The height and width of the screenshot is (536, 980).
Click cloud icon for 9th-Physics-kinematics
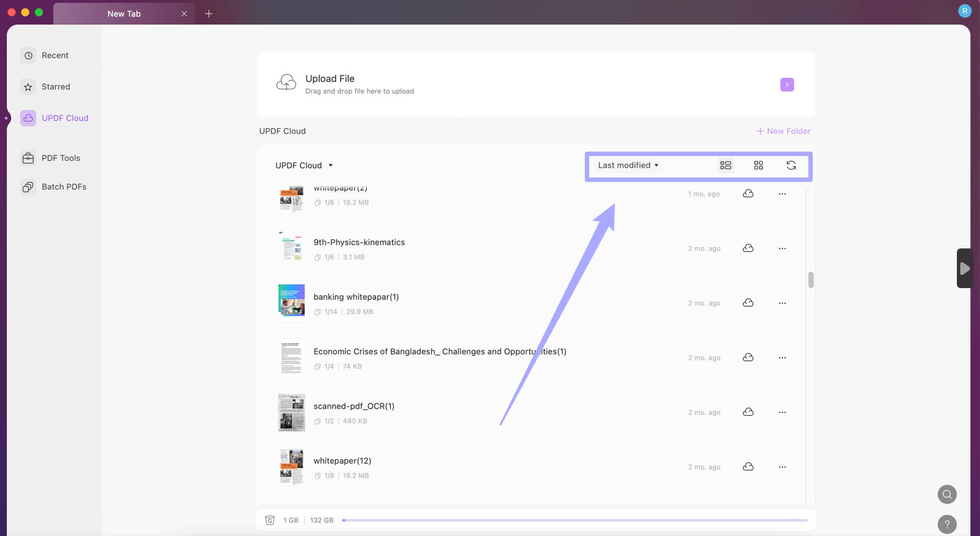pos(748,248)
